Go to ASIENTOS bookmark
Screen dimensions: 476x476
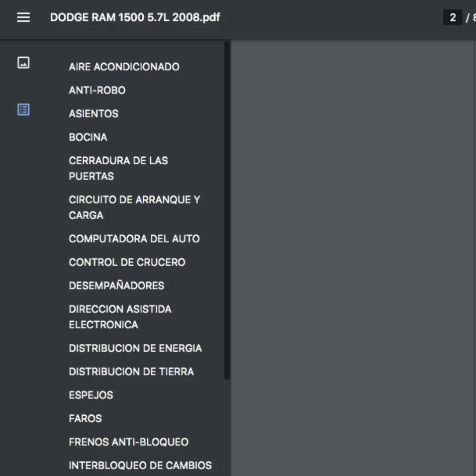point(93,114)
